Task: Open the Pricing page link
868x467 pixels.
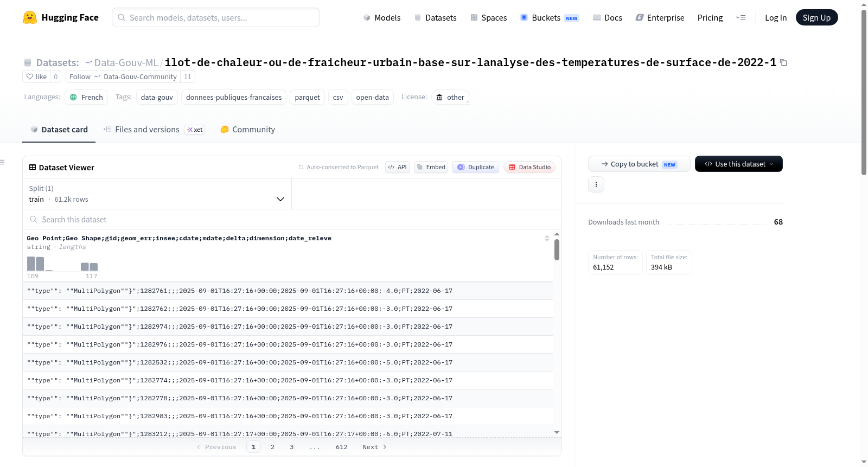Action: click(710, 18)
